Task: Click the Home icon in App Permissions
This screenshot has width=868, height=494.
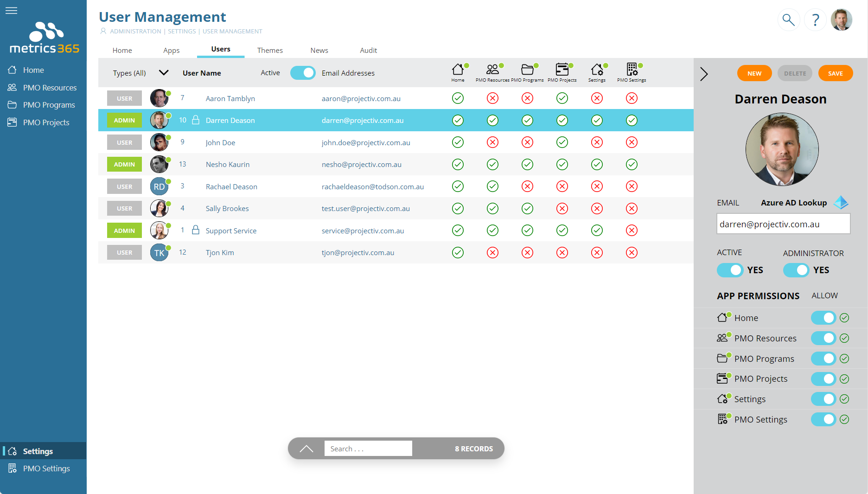Action: [x=723, y=317]
